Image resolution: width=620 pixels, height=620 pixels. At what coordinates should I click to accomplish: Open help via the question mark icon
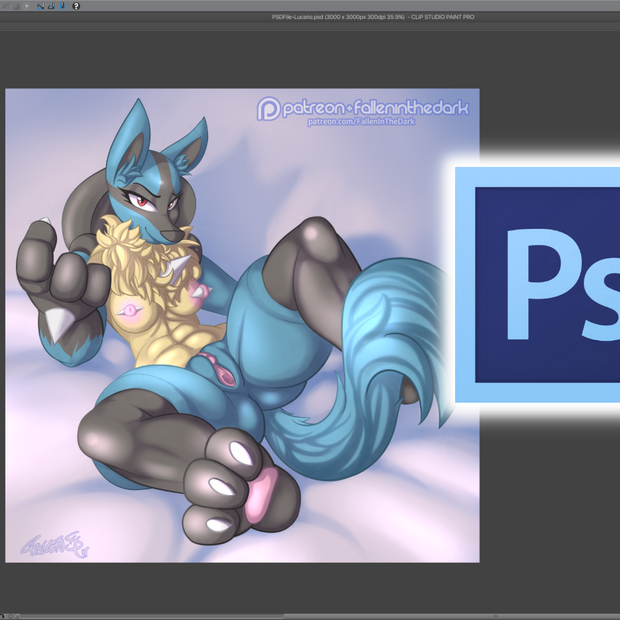click(76, 6)
